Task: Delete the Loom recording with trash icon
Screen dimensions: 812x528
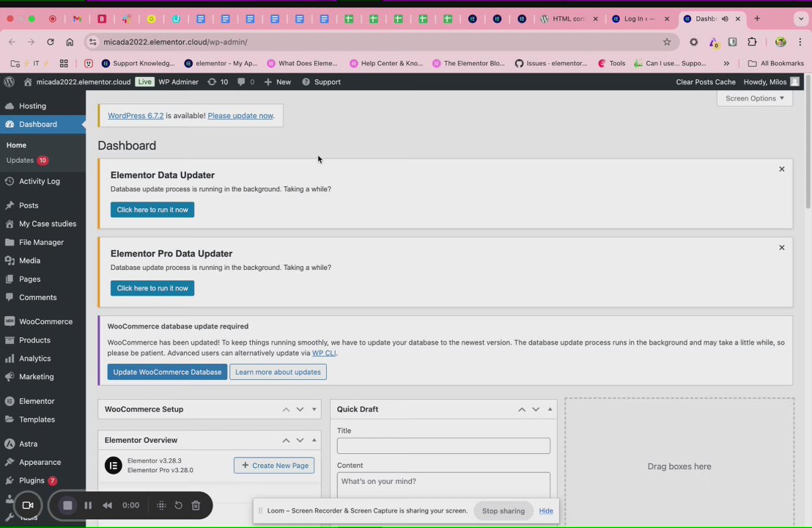Action: coord(196,505)
